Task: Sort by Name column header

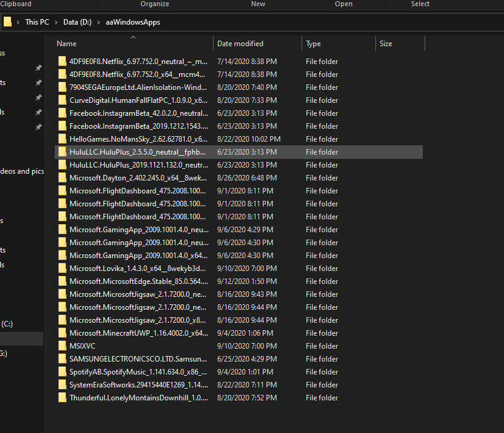Action: [66, 44]
